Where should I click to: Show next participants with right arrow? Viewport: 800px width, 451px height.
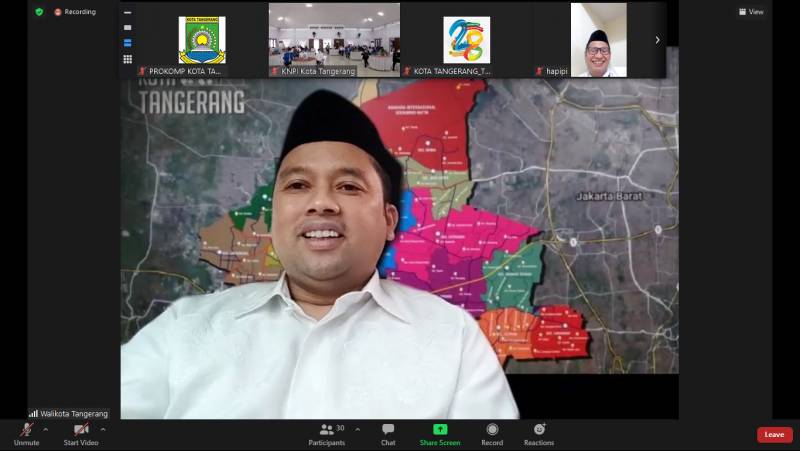point(657,40)
